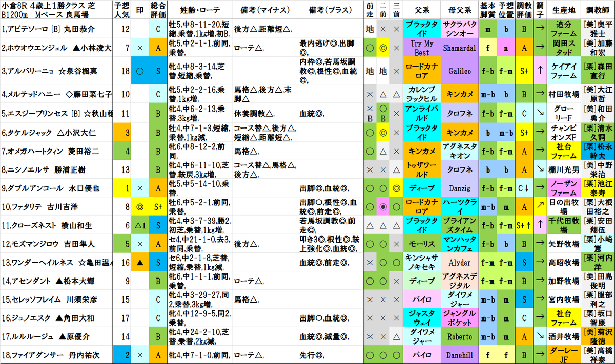Click trainer cell [栗]池江泰寿
Image resolution: width=615 pixels, height=364 pixels.
coord(598,188)
